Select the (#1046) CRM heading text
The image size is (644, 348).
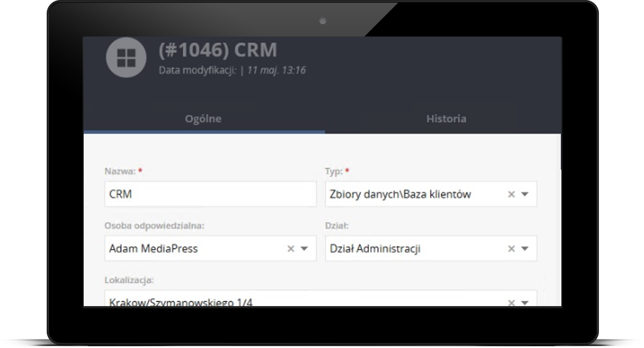pyautogui.click(x=218, y=50)
